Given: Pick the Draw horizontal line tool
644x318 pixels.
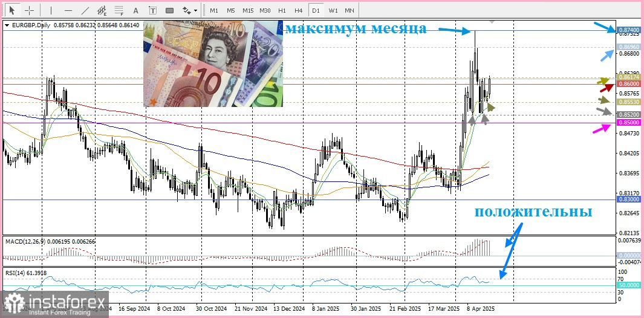Looking at the screenshot, I should click(68, 10).
